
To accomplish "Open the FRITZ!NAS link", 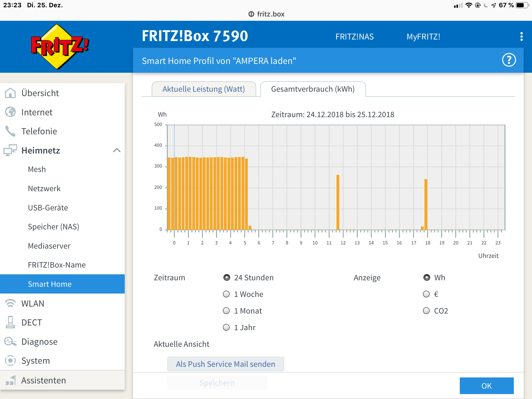I will (354, 37).
